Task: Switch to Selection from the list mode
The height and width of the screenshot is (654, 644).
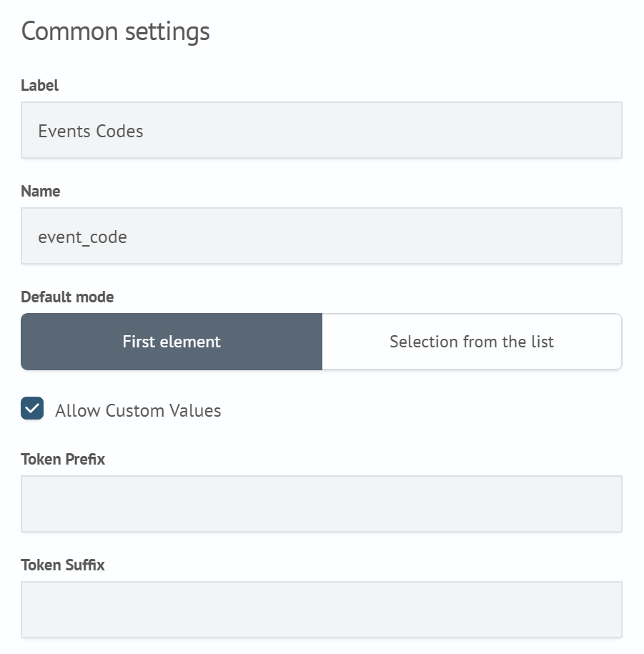Action: [x=472, y=342]
